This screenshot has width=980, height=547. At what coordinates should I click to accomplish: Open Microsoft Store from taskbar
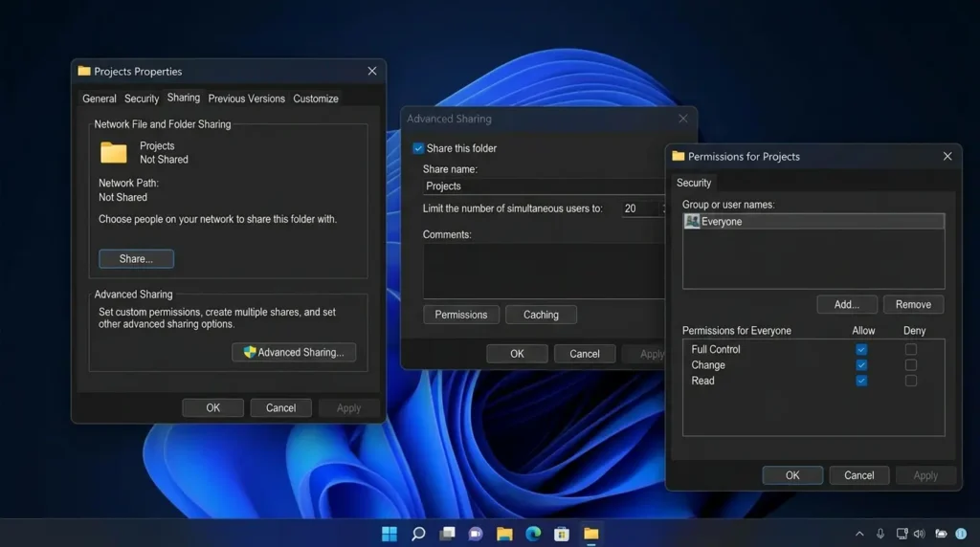point(562,534)
